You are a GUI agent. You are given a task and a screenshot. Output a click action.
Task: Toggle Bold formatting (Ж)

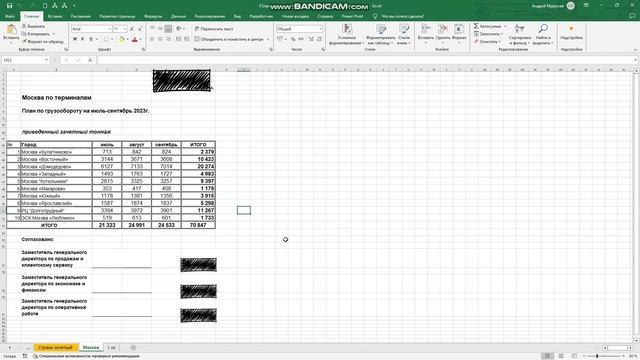click(75, 39)
